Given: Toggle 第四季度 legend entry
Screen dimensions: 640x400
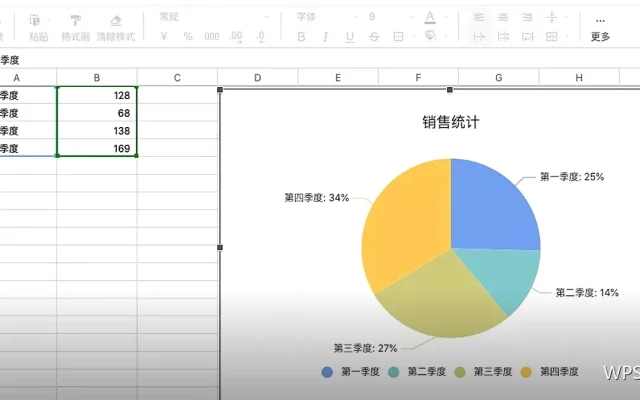Looking at the screenshot, I should click(x=549, y=372).
